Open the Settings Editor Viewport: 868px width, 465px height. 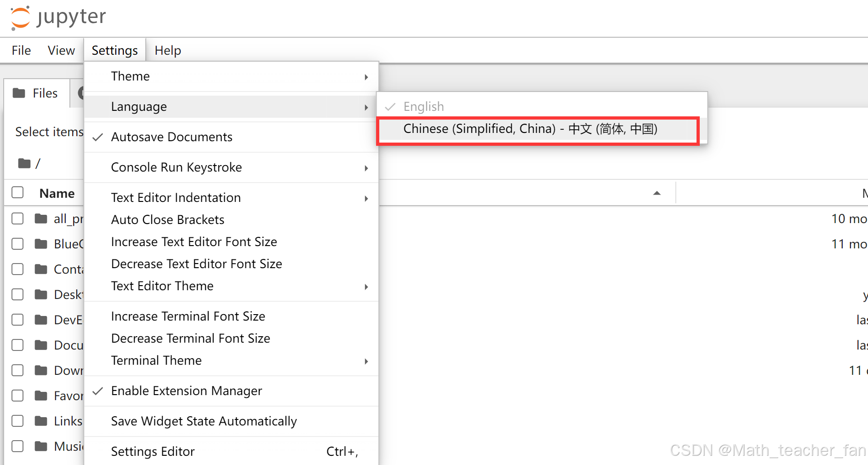(x=231, y=452)
